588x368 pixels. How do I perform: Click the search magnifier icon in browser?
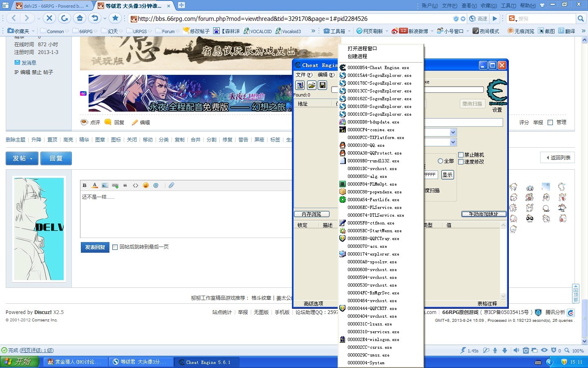pyautogui.click(x=581, y=18)
